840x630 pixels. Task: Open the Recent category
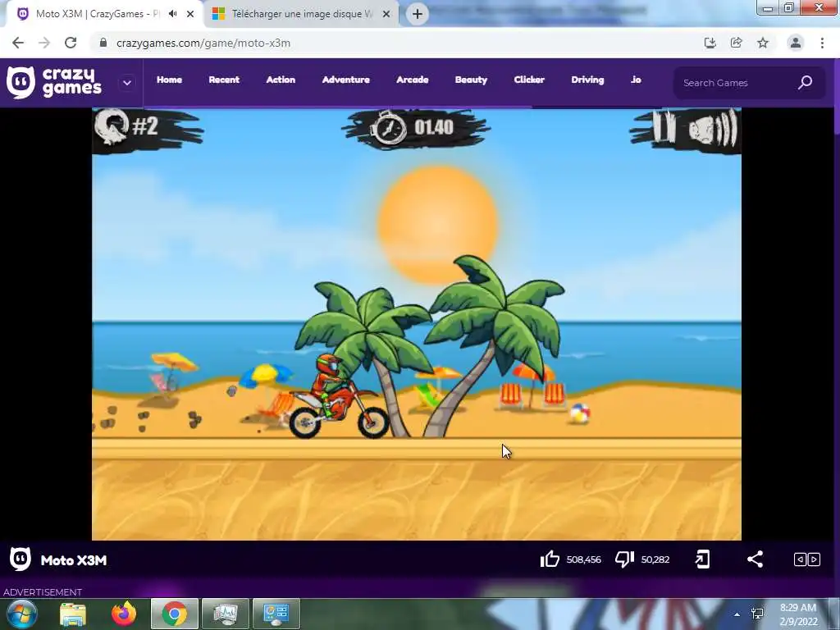pyautogui.click(x=224, y=80)
